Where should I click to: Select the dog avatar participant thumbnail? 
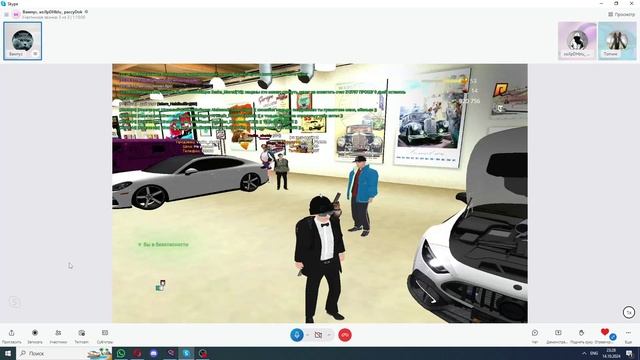tap(577, 41)
